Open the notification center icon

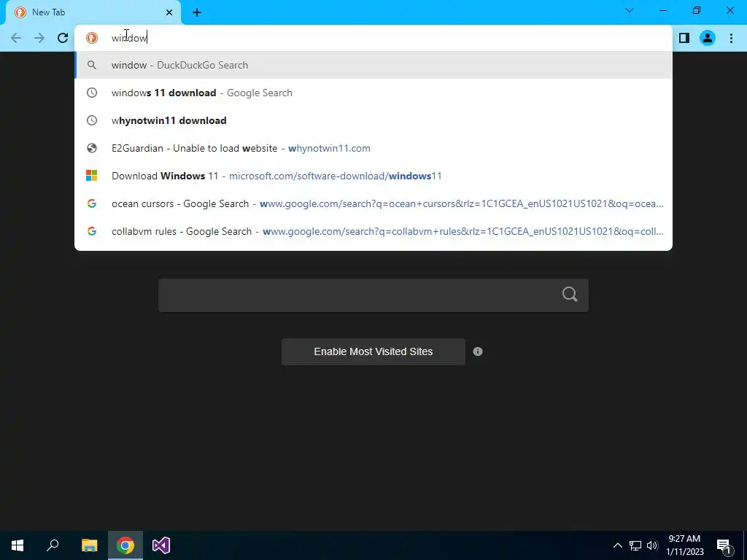[x=724, y=545]
